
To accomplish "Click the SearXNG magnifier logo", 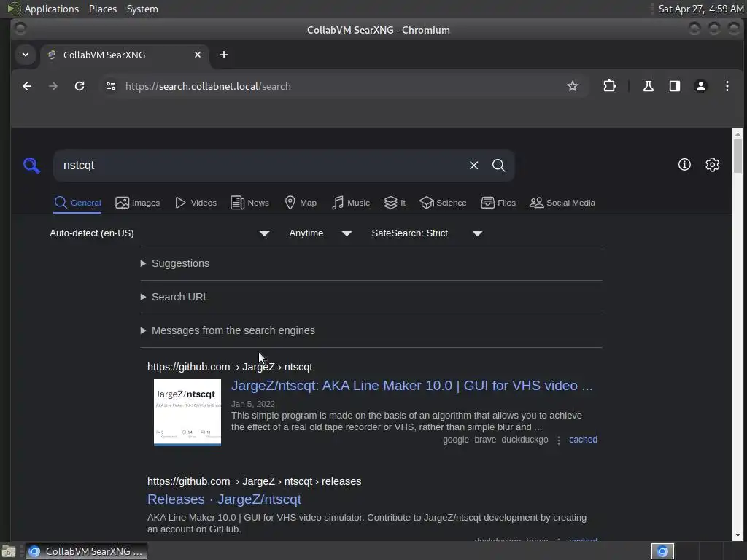I will 31,166.
